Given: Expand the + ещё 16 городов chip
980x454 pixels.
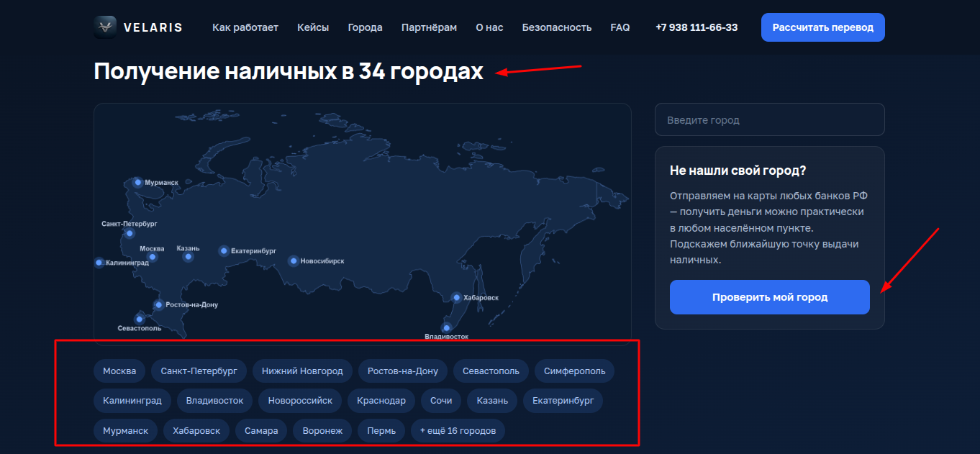Looking at the screenshot, I should pyautogui.click(x=458, y=431).
